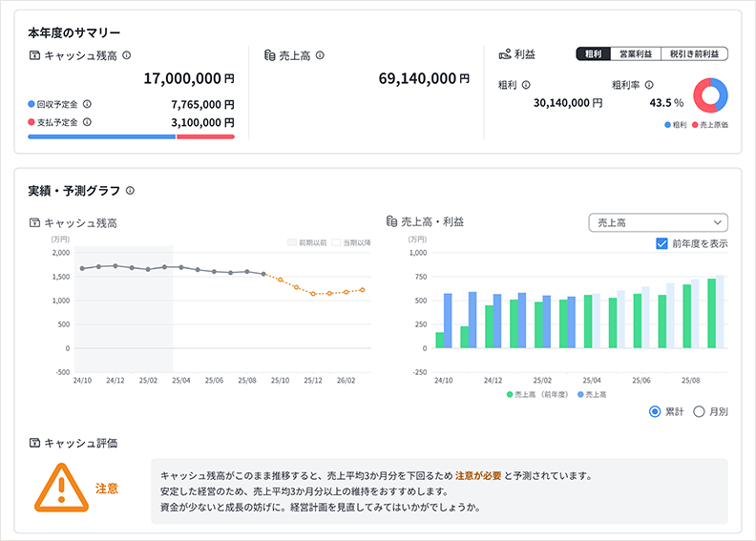Click the cash box icon in summary
Image resolution: width=756 pixels, height=541 pixels.
coord(34,55)
